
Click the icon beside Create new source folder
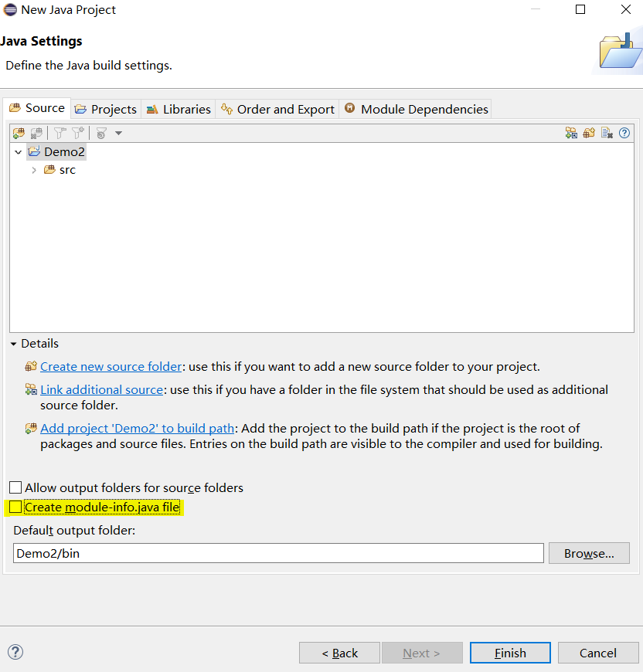click(31, 366)
